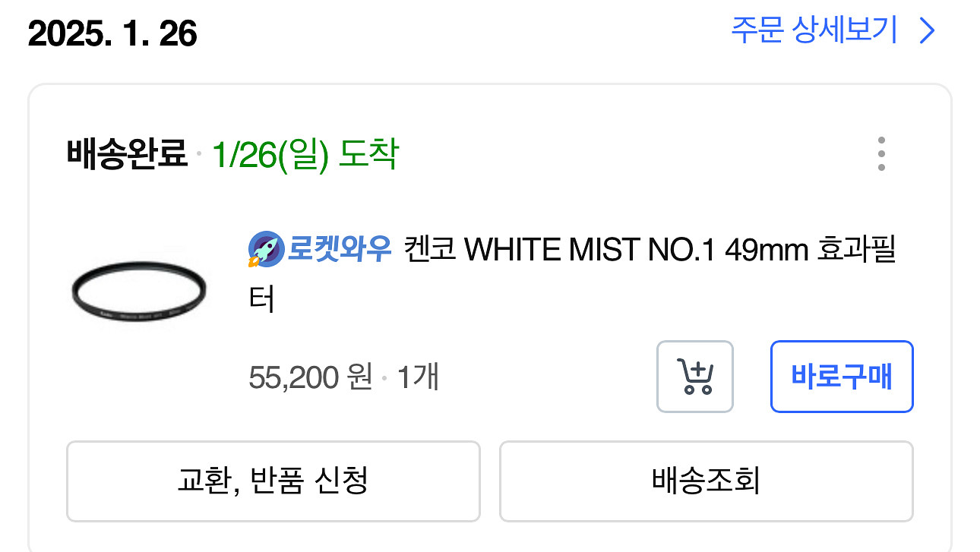The height and width of the screenshot is (552, 980).
Task: Click the chevron arrow beside 주문 상세보기
Action: click(x=927, y=31)
